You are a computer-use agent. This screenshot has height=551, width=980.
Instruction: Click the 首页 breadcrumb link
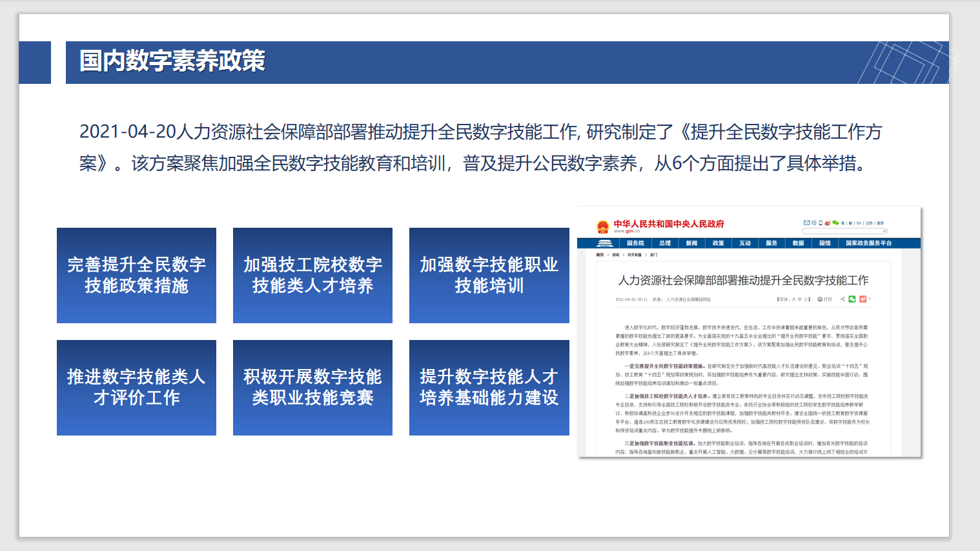pyautogui.click(x=600, y=255)
